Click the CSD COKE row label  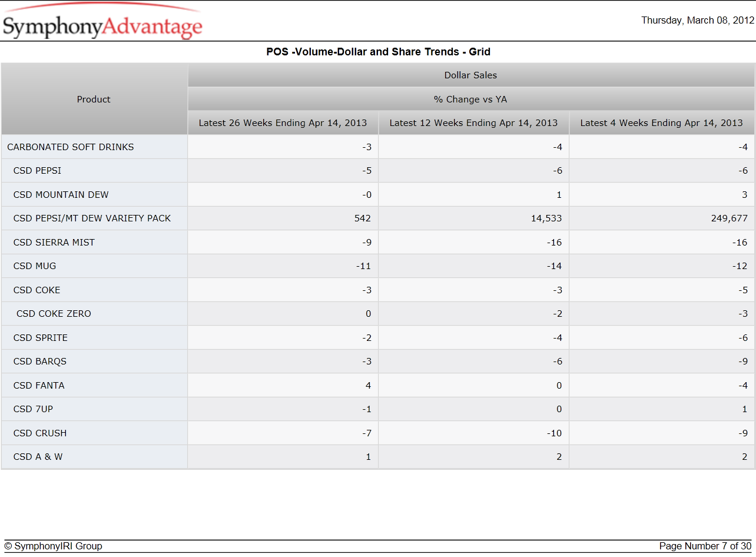point(37,290)
